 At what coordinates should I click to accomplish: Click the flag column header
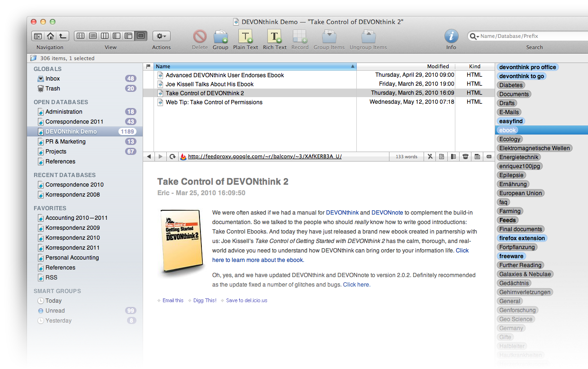click(x=148, y=66)
